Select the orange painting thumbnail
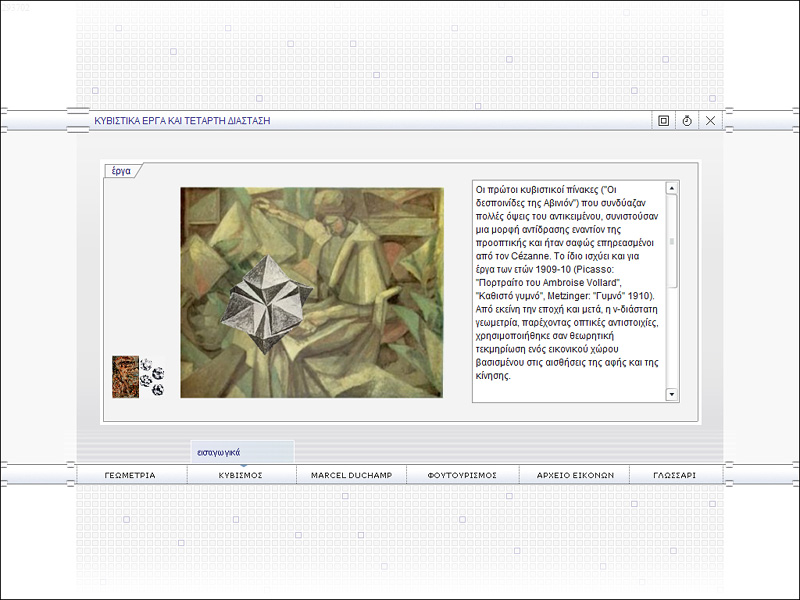Screen dimensions: 800x600 pyautogui.click(x=126, y=377)
